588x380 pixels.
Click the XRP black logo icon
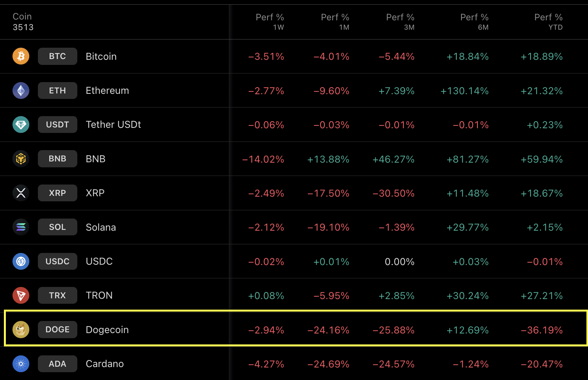[21, 193]
